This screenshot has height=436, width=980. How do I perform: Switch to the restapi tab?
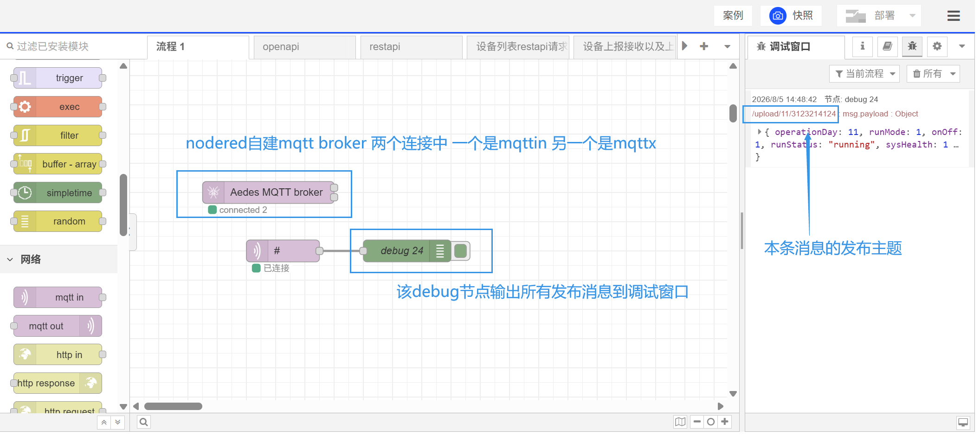[412, 47]
